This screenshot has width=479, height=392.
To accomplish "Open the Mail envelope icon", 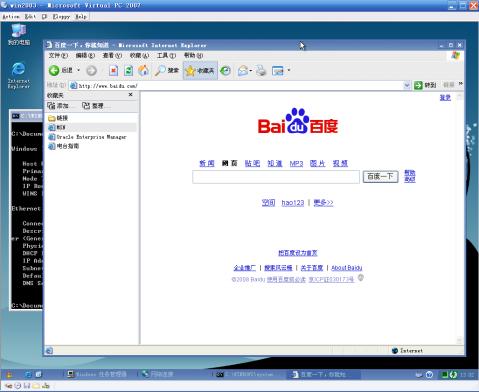I will pos(243,70).
